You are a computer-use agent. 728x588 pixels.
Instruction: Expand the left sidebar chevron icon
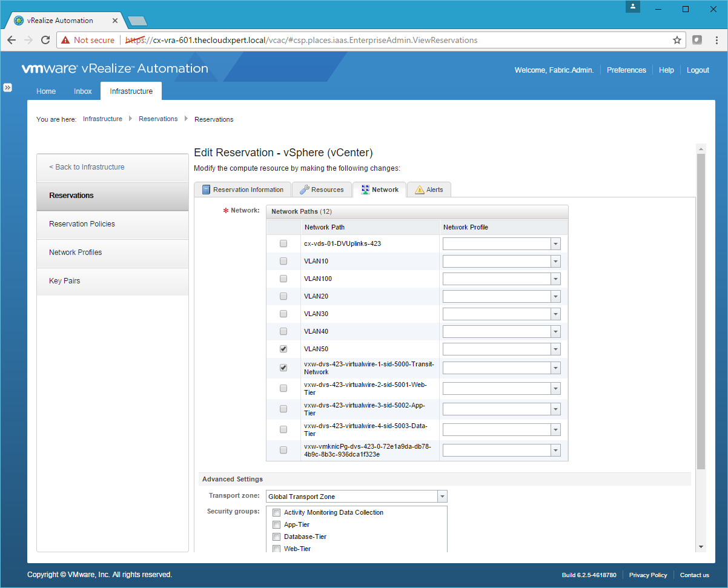click(x=8, y=87)
